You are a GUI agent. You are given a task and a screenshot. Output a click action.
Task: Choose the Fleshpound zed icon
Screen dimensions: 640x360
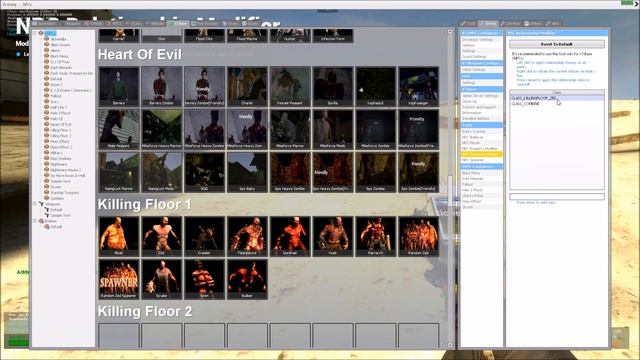[x=247, y=236]
